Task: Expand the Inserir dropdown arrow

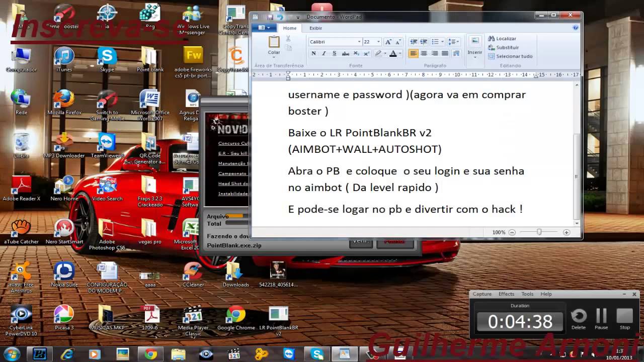Action: [475, 57]
